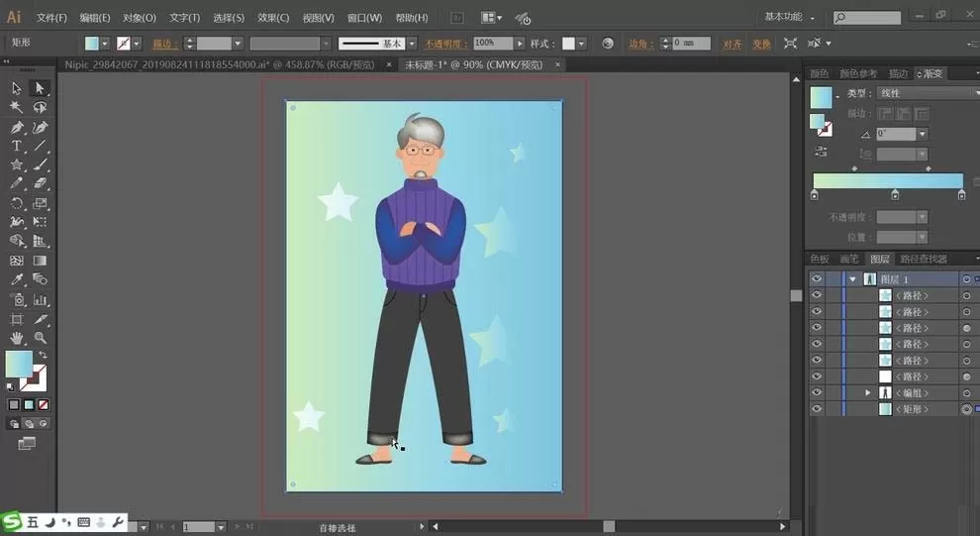Image resolution: width=980 pixels, height=536 pixels.
Task: Select the Pen tool
Action: tap(17, 128)
